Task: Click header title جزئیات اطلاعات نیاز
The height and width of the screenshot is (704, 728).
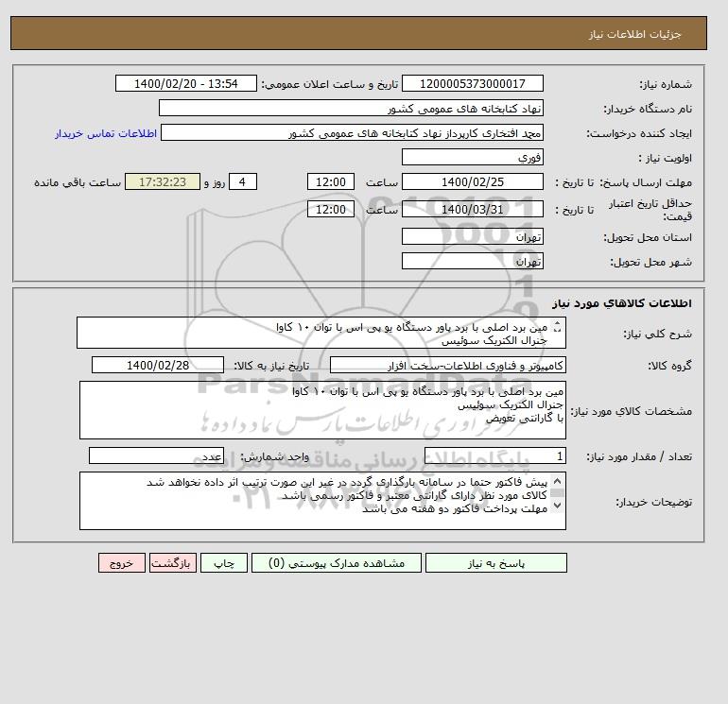Action: [x=634, y=34]
